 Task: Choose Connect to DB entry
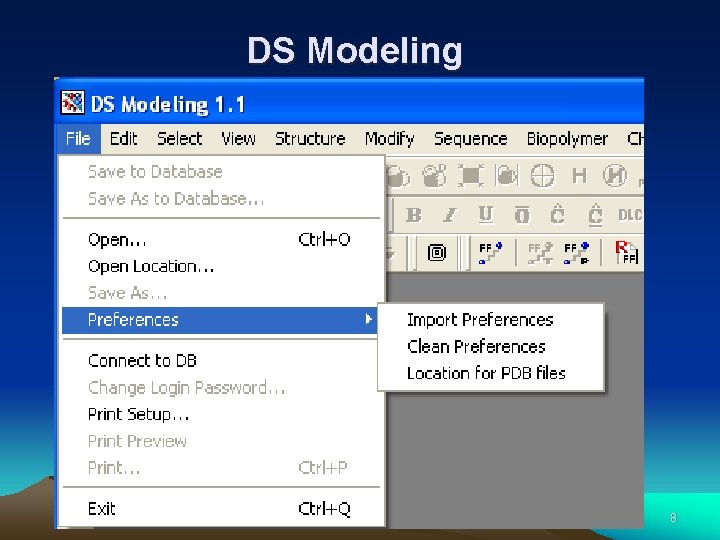coord(221,361)
